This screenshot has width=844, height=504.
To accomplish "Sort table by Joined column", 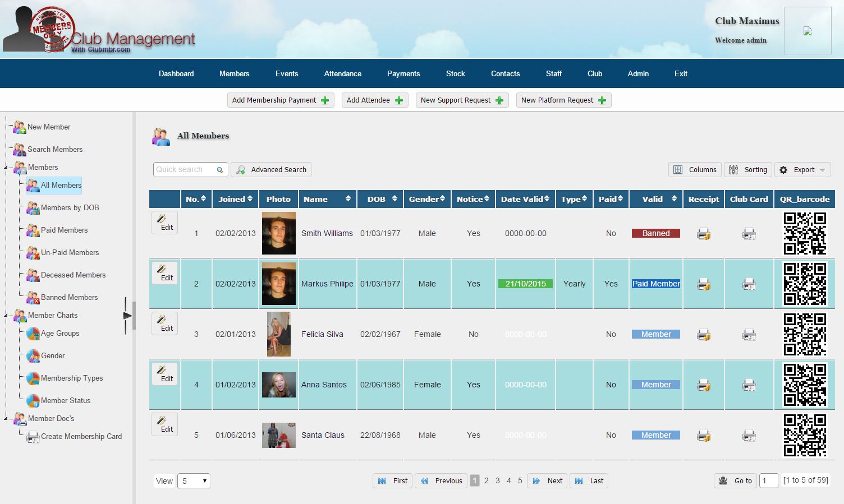I will (x=236, y=199).
